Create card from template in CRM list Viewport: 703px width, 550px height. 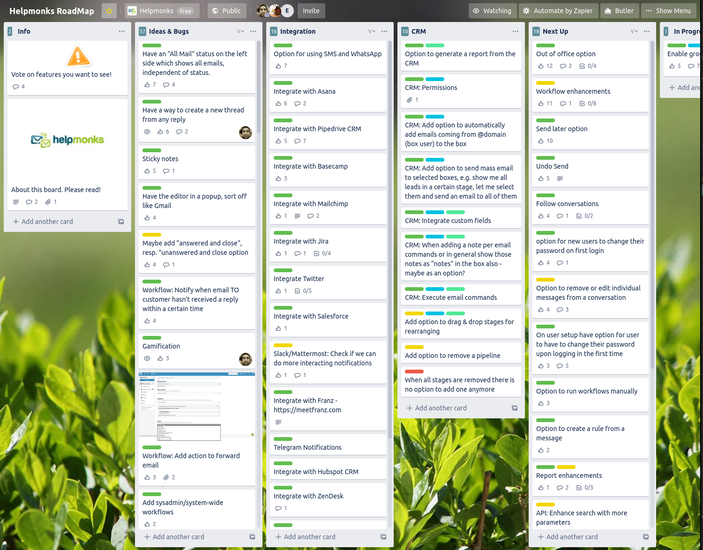click(x=515, y=408)
